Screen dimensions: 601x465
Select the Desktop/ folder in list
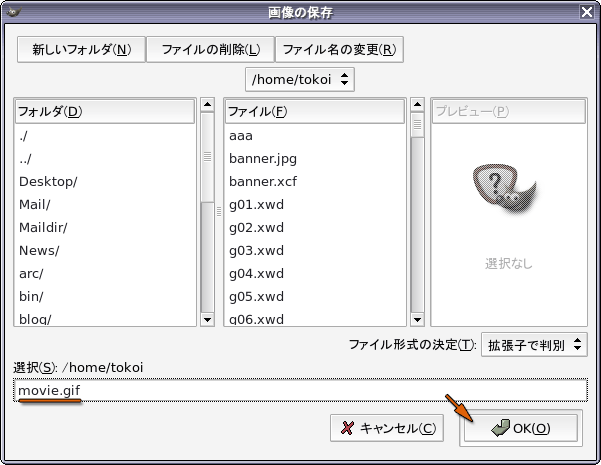point(48,181)
